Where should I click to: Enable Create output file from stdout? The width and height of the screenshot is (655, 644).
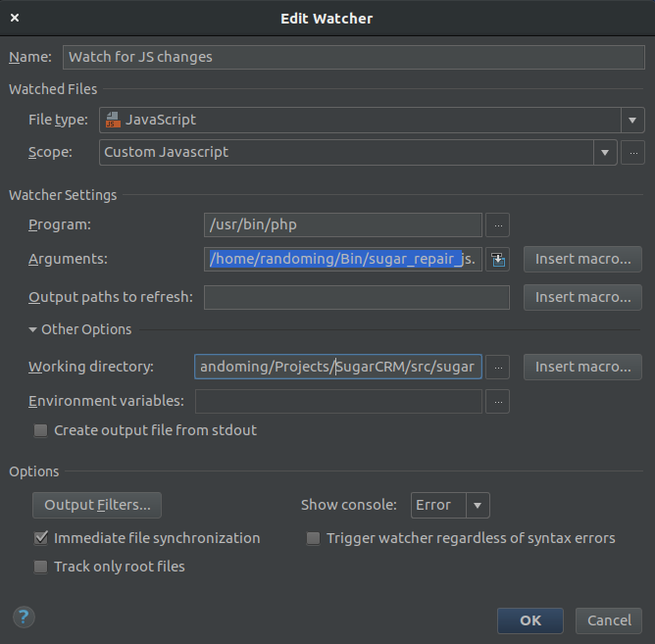point(41,430)
